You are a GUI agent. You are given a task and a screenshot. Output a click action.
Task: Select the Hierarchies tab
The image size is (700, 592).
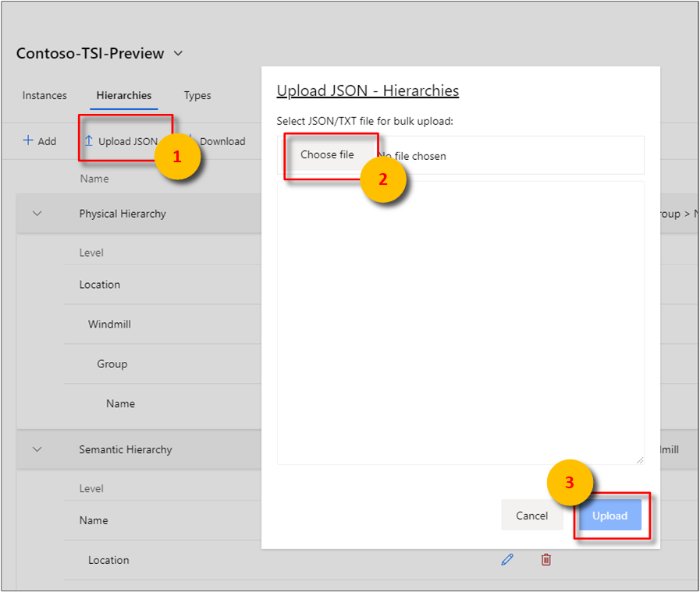(x=123, y=95)
